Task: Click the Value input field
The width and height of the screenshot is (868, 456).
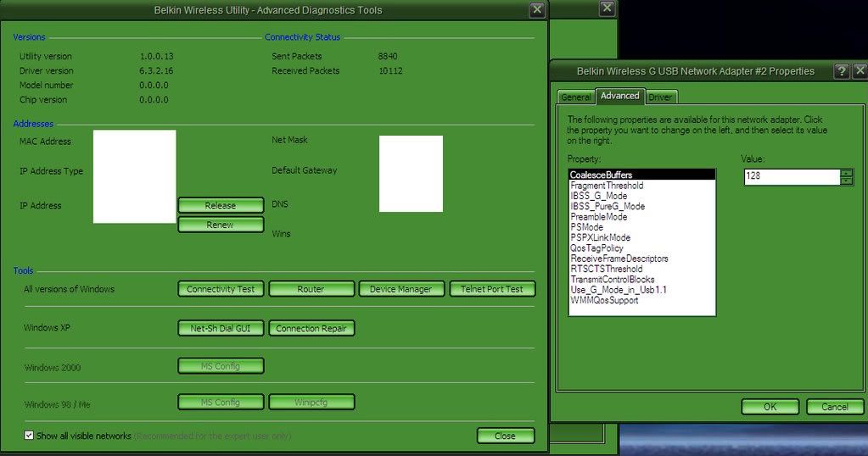Action: (791, 176)
